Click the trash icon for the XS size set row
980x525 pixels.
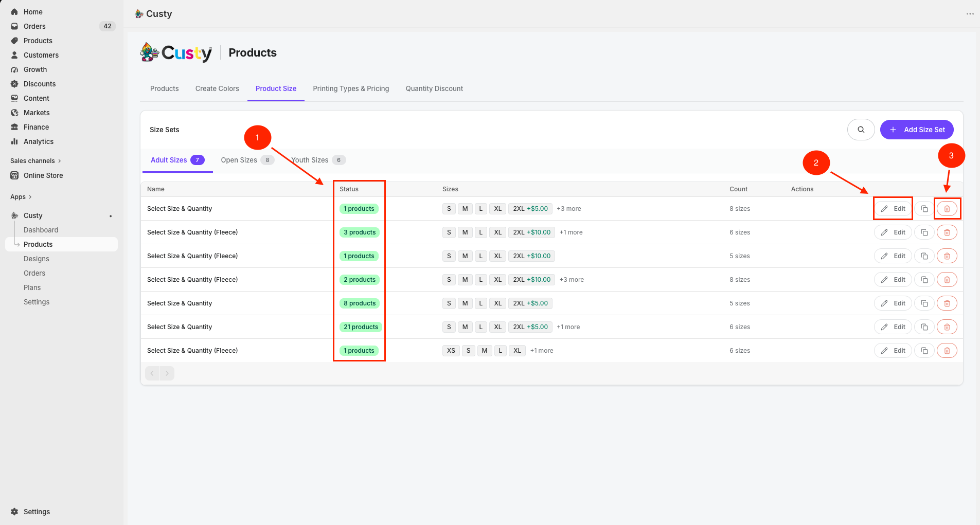(947, 351)
